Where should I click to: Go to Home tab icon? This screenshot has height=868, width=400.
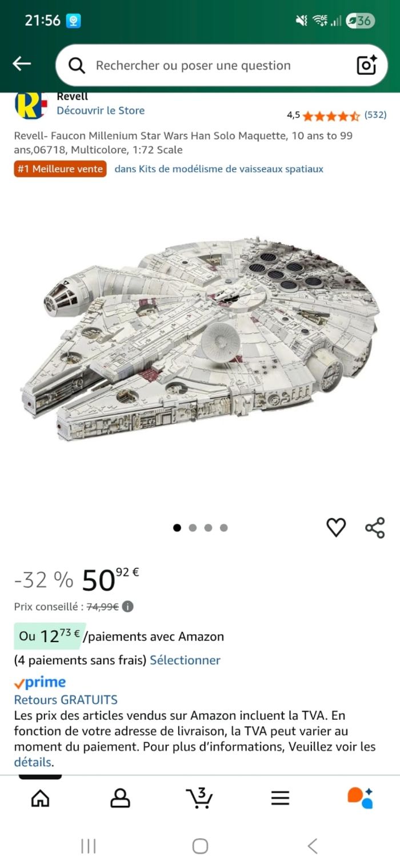click(x=40, y=797)
